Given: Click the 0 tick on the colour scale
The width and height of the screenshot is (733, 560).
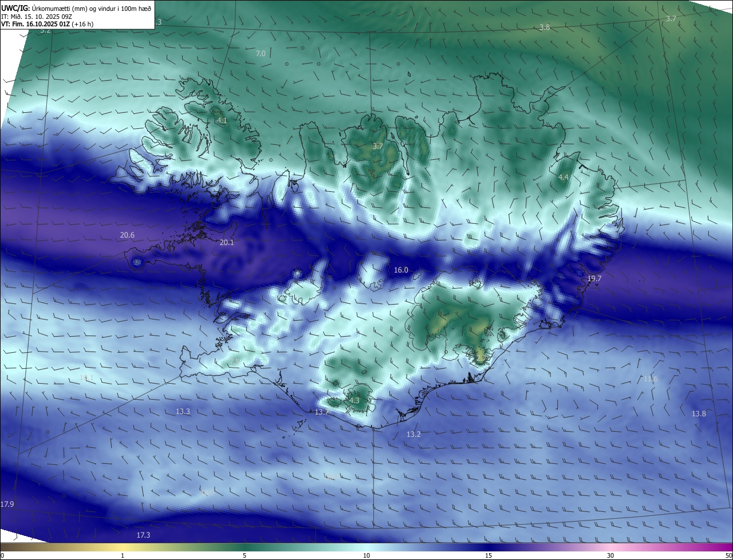Looking at the screenshot, I should pos(2,555).
